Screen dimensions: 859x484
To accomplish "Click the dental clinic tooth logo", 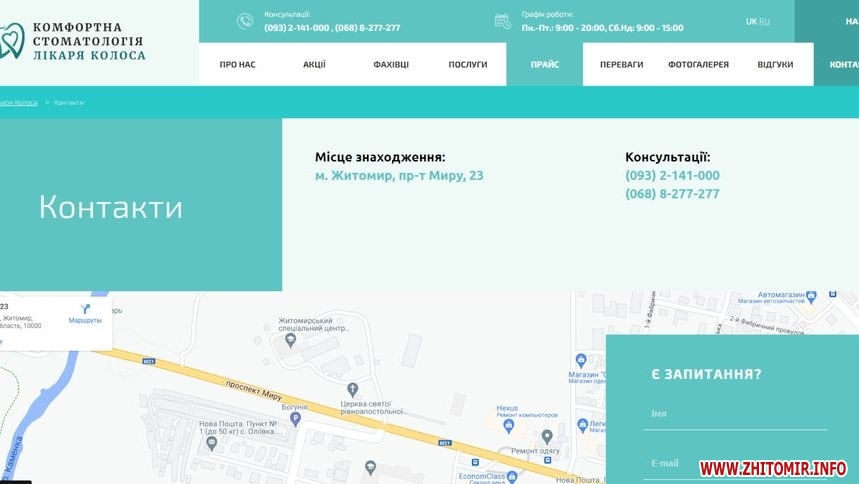I will coord(10,40).
